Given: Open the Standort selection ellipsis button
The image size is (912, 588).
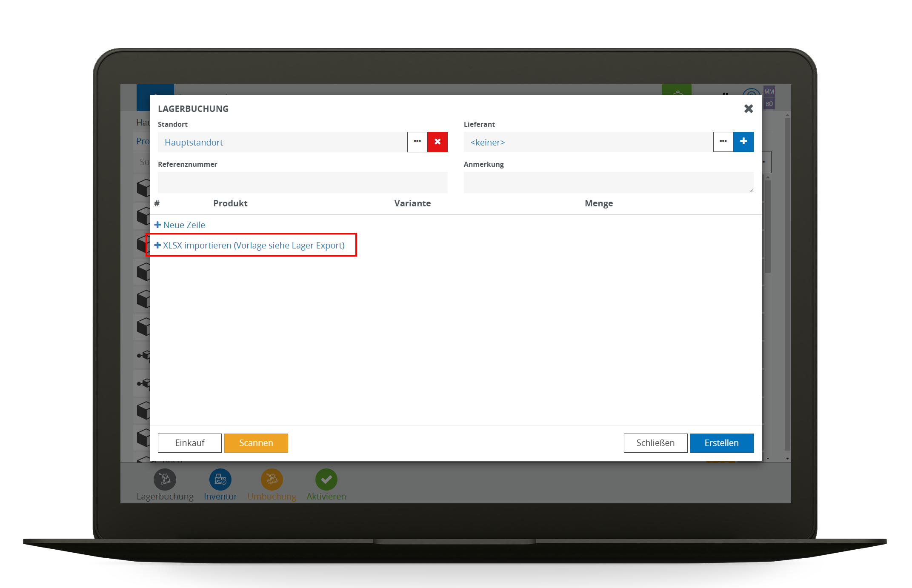Looking at the screenshot, I should 417,142.
